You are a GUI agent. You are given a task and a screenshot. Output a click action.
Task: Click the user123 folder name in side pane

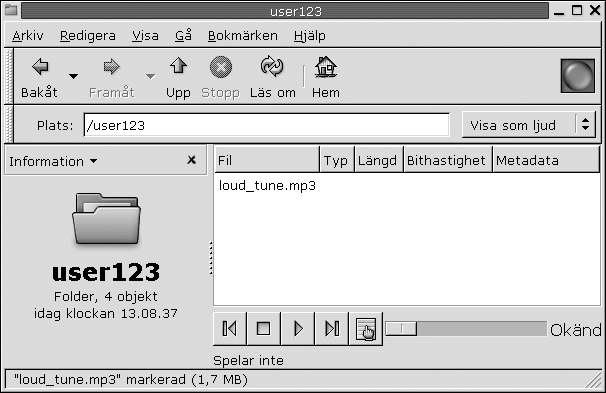click(x=106, y=272)
